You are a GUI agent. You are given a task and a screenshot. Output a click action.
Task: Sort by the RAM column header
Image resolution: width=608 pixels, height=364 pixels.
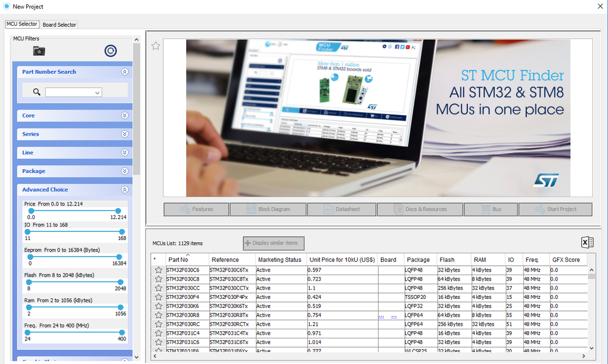(487, 259)
